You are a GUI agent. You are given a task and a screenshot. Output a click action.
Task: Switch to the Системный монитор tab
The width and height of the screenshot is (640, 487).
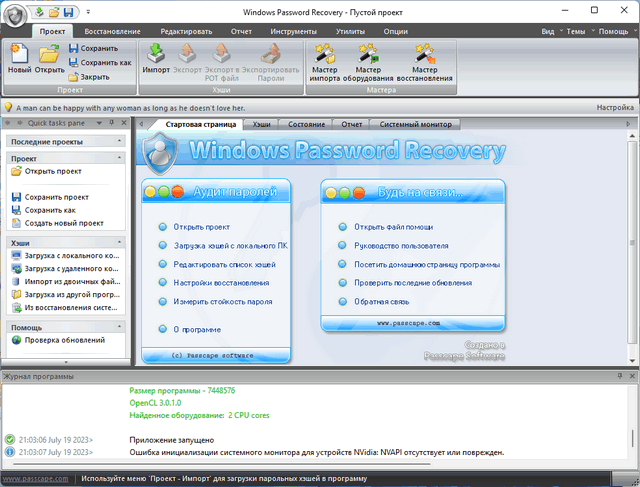coord(414,125)
